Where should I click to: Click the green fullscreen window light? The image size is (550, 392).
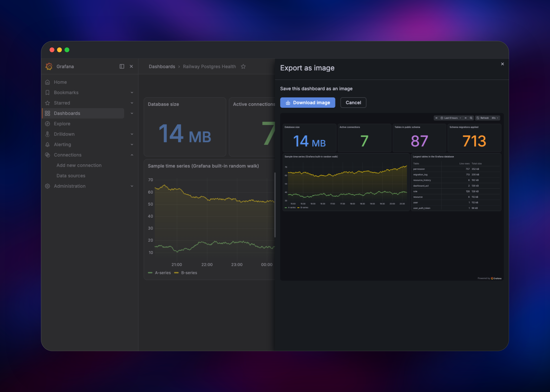67,50
